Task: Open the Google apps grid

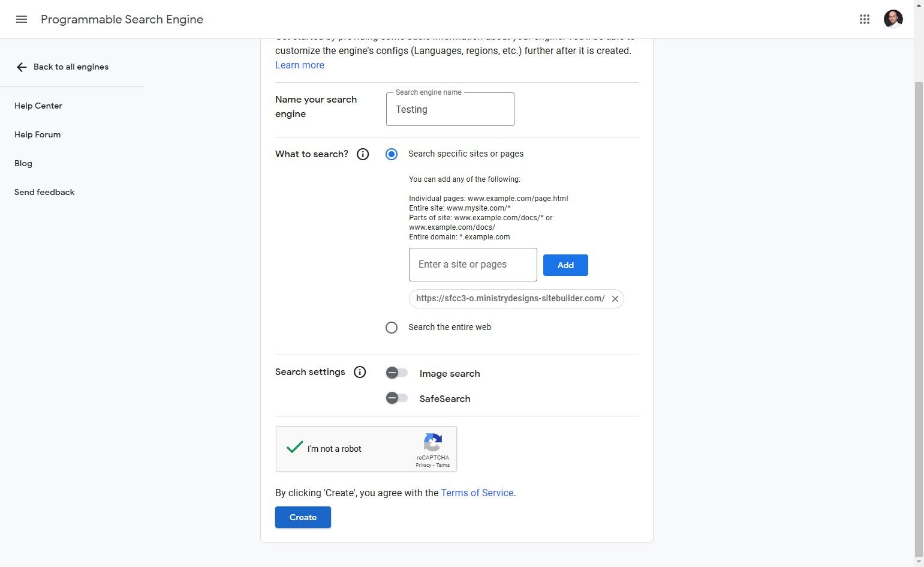Action: coord(864,19)
